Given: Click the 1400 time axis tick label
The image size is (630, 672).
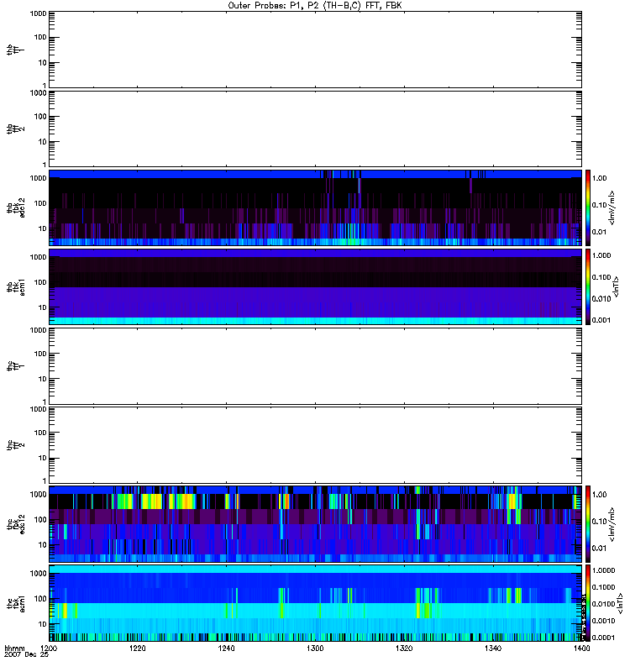Looking at the screenshot, I should (581, 648).
